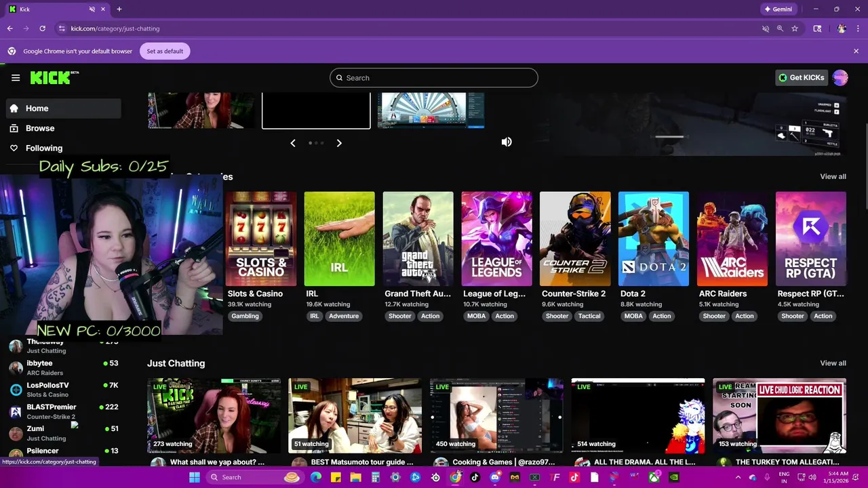Open stream with 51 watching
868x488 pixels.
click(x=355, y=415)
